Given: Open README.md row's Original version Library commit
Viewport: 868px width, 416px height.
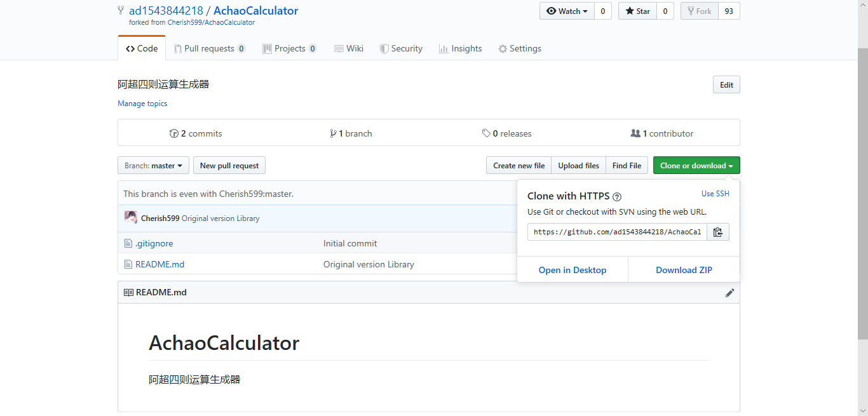Looking at the screenshot, I should tap(369, 264).
